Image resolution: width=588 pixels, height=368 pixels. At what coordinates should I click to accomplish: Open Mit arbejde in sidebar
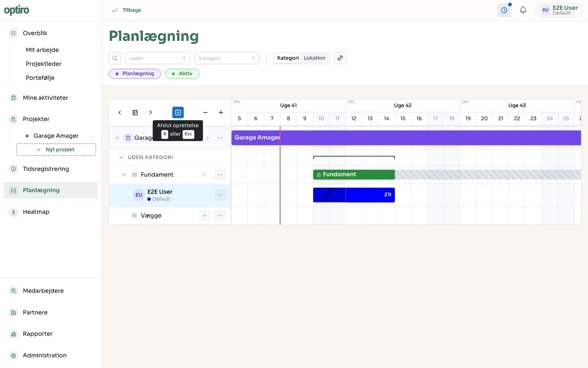pos(42,50)
